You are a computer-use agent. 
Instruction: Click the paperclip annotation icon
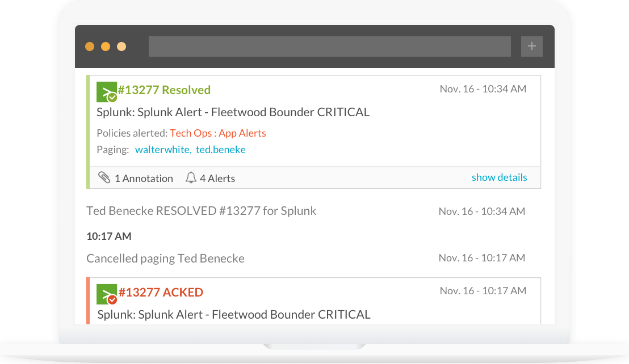coord(105,177)
